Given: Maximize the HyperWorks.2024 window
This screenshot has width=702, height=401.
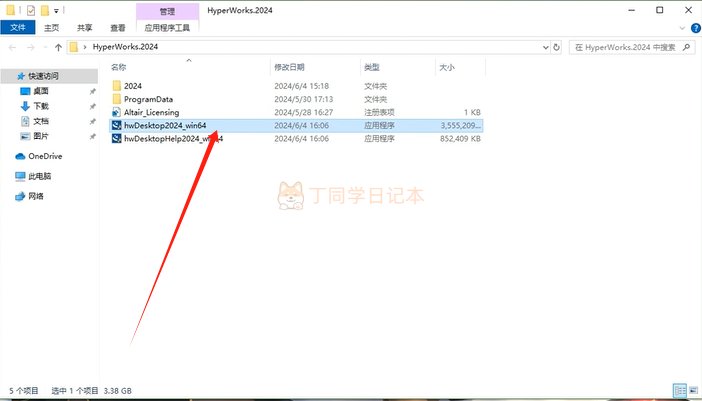Looking at the screenshot, I should click(659, 10).
